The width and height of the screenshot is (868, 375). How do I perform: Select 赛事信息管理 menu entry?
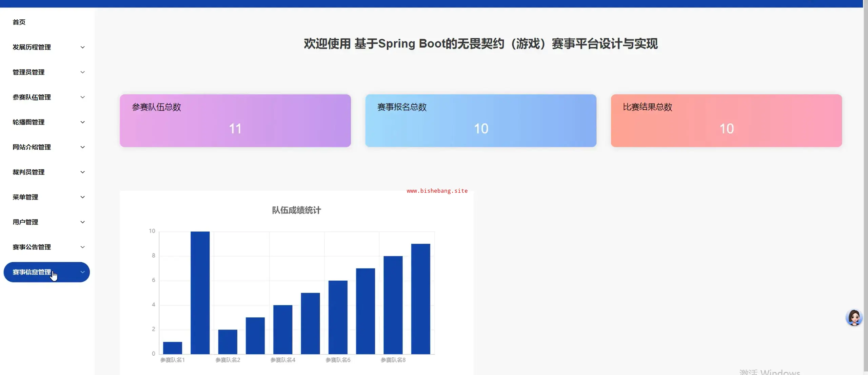pyautogui.click(x=32, y=272)
